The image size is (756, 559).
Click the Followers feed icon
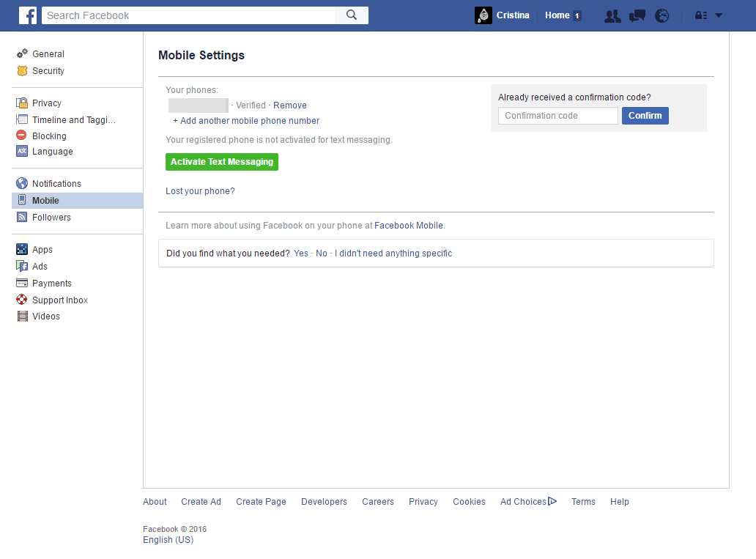click(x=22, y=217)
